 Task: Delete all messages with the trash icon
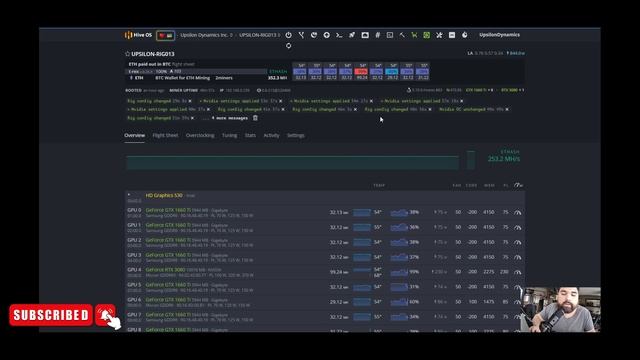255,118
